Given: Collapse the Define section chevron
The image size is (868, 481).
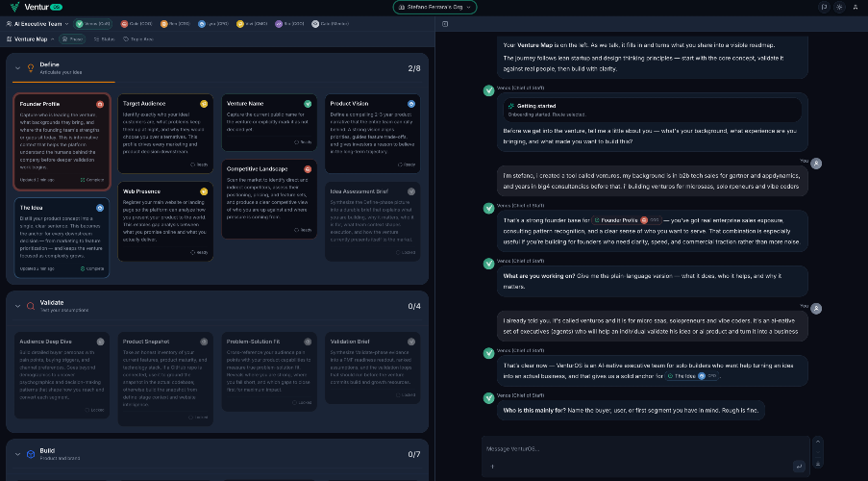Looking at the screenshot, I should click(x=17, y=68).
